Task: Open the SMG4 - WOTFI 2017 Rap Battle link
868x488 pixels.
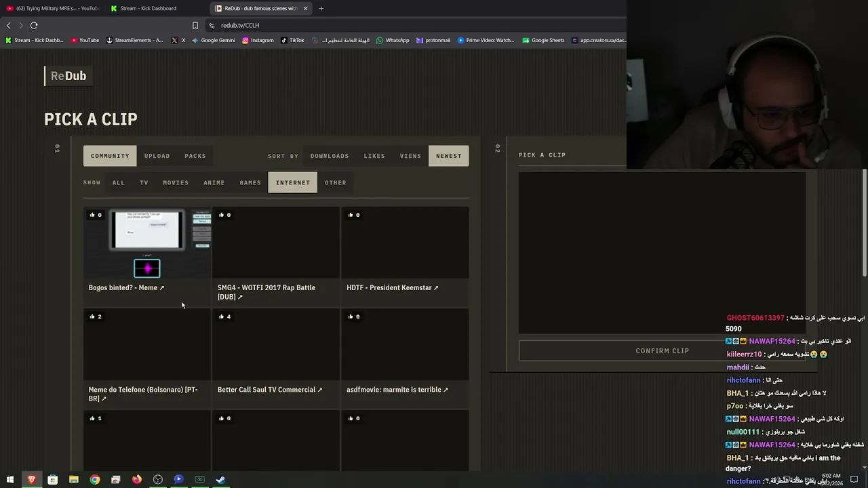Action: (x=267, y=292)
